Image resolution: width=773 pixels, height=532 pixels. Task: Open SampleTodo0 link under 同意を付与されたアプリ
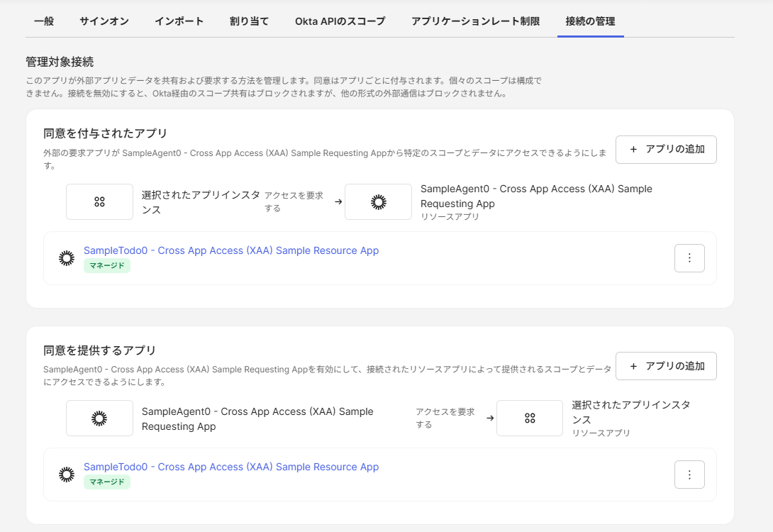point(231,250)
